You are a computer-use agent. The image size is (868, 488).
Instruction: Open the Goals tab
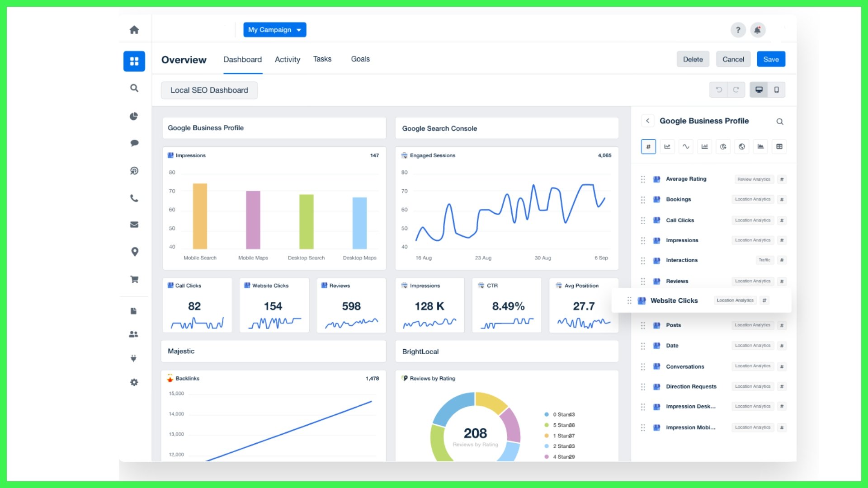pyautogui.click(x=360, y=59)
